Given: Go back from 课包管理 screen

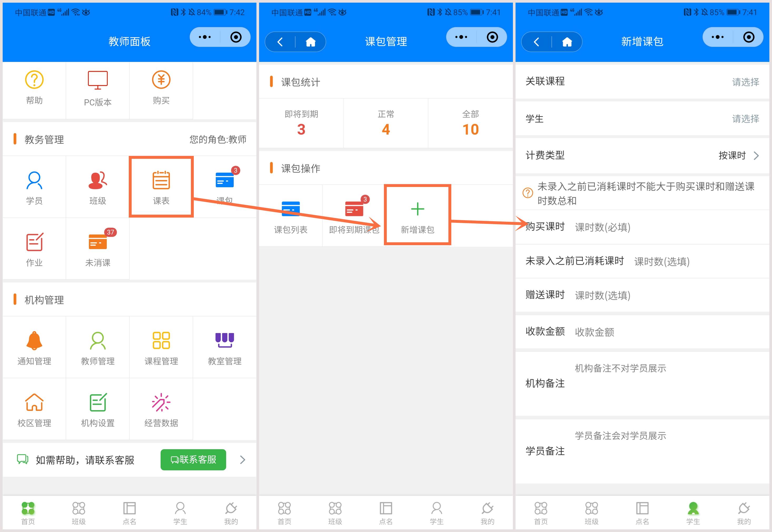Looking at the screenshot, I should pos(280,42).
